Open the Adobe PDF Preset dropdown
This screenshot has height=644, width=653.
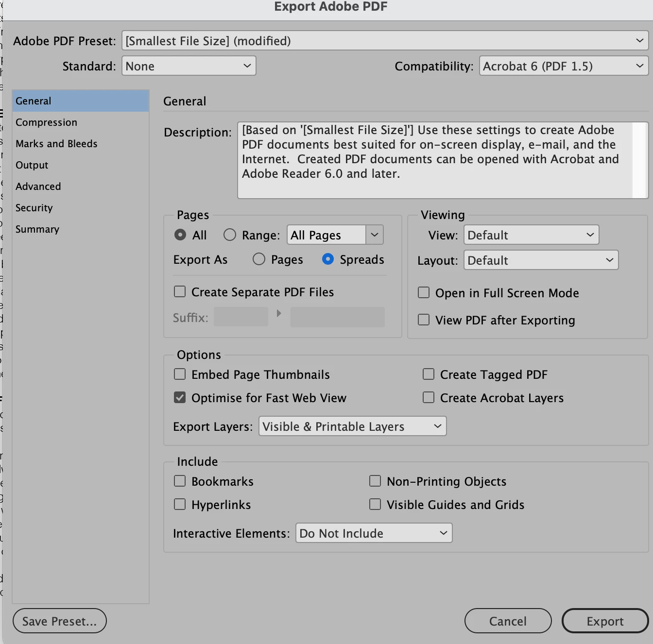point(385,41)
